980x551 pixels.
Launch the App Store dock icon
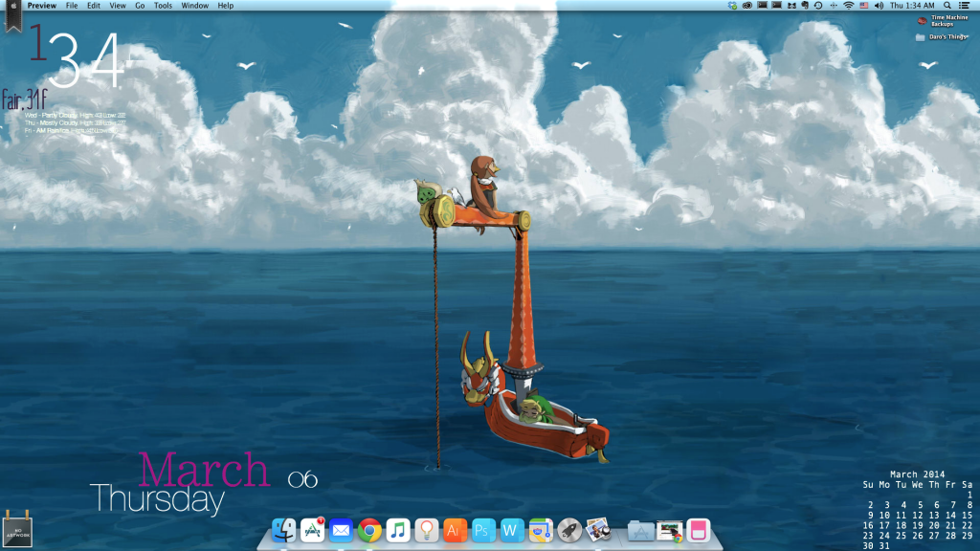(x=313, y=530)
